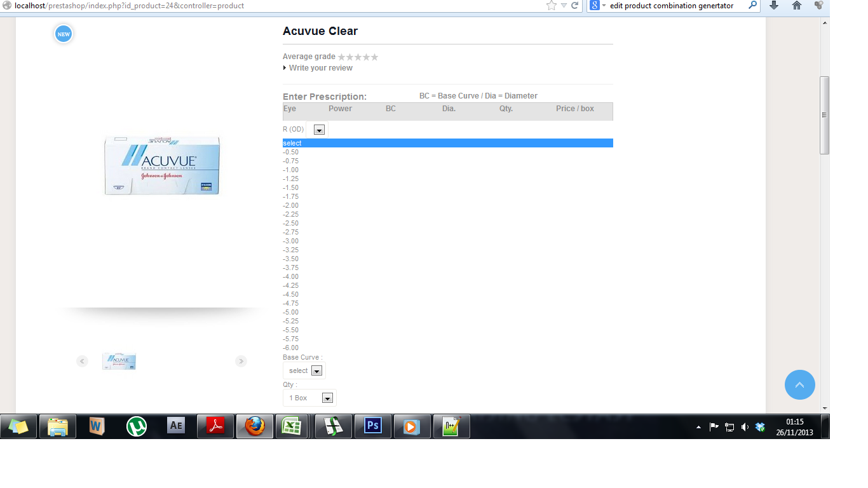The width and height of the screenshot is (868, 488).
Task: Open the R (OD) power dropdown
Action: pyautogui.click(x=320, y=130)
